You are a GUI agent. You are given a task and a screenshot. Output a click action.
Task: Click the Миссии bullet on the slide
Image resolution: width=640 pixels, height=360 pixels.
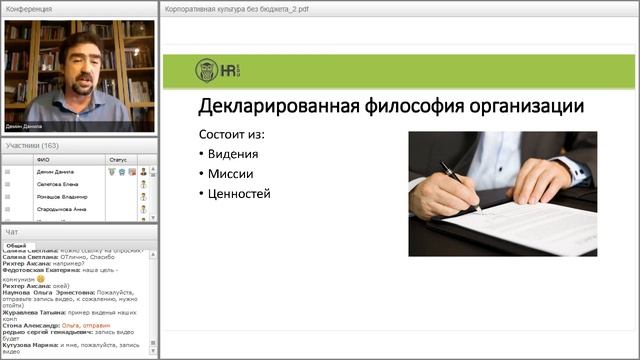(231, 174)
